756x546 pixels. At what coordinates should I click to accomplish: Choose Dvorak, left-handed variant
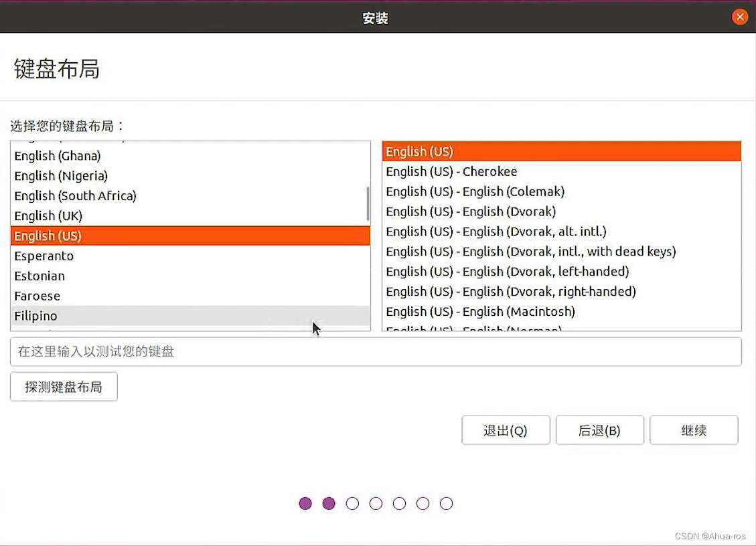coord(562,271)
